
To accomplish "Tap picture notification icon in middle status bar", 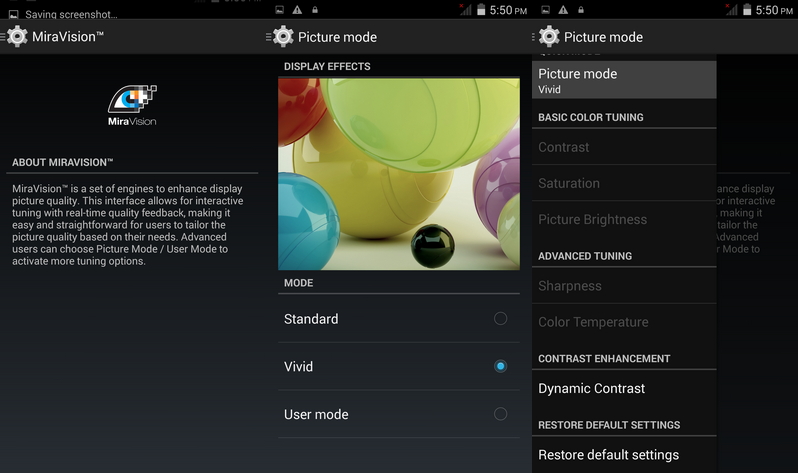I will pos(279,10).
